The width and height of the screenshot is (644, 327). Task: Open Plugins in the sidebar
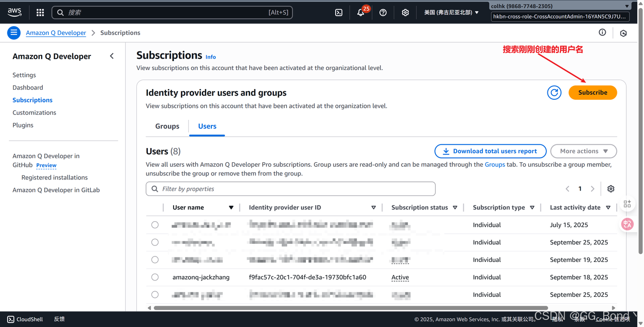click(x=23, y=125)
